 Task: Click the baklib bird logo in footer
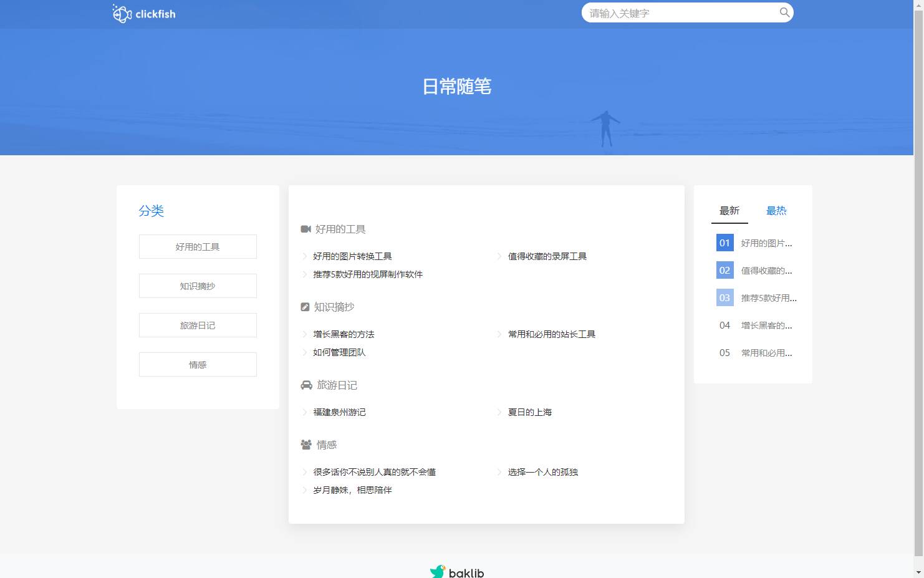pos(438,571)
